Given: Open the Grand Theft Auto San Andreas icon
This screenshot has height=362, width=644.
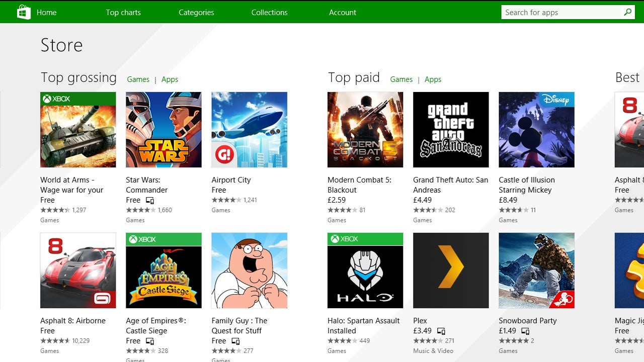Looking at the screenshot, I should tap(450, 130).
